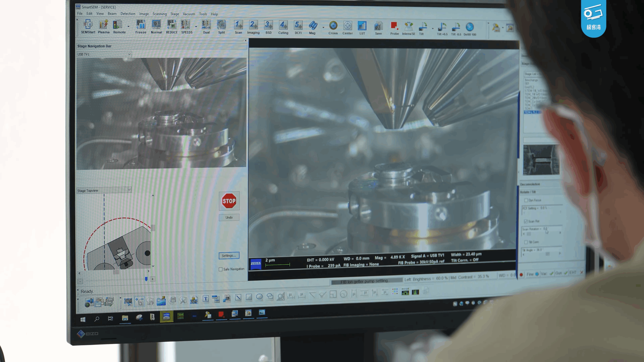644x362 pixels.
Task: Click the minus zoom button under Stage Topview
Action: click(80, 281)
